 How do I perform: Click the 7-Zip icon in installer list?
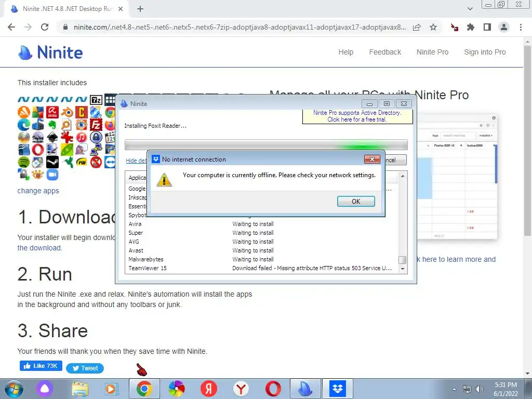tap(96, 100)
